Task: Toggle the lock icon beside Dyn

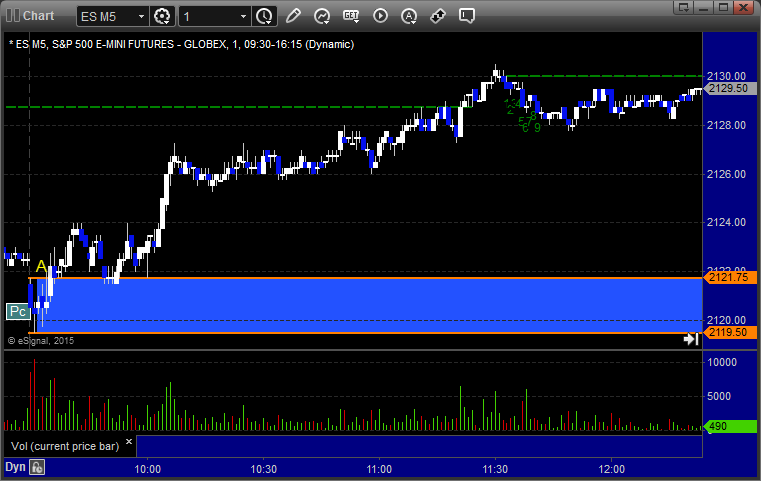Action: click(x=37, y=467)
